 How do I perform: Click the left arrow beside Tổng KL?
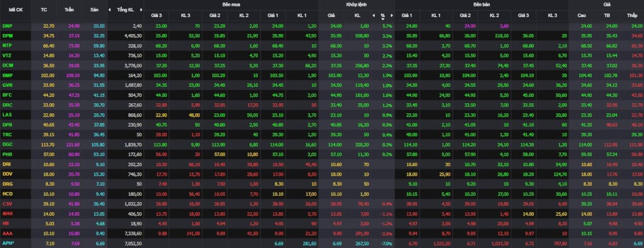click(x=109, y=9)
